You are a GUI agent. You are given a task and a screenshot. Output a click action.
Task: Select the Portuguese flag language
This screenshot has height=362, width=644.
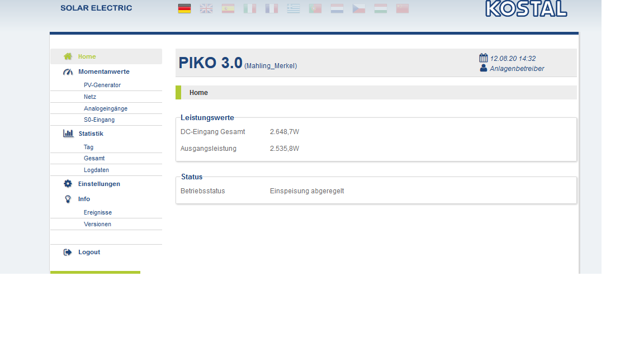315,8
